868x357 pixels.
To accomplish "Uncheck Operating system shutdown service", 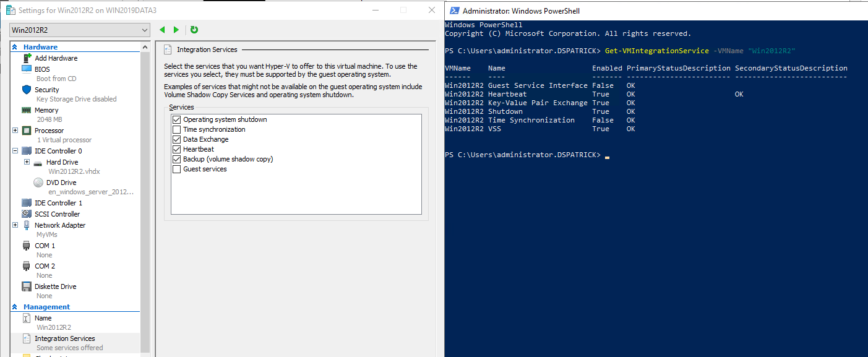I will tap(177, 119).
